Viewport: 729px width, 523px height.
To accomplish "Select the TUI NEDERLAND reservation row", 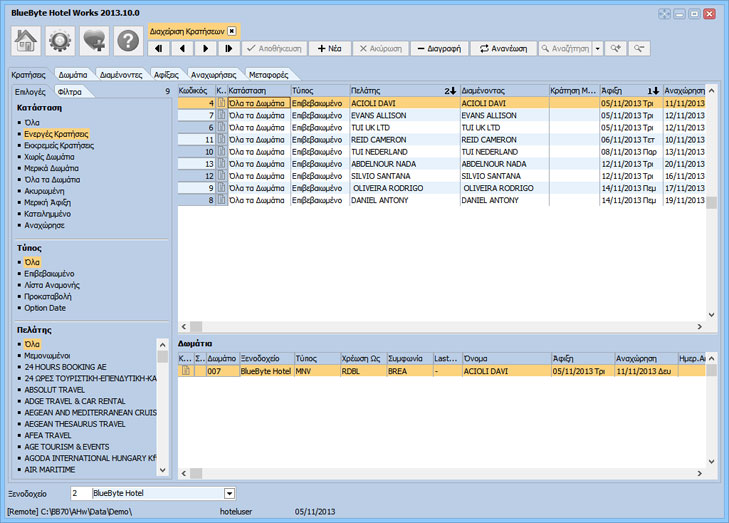I will click(400, 151).
